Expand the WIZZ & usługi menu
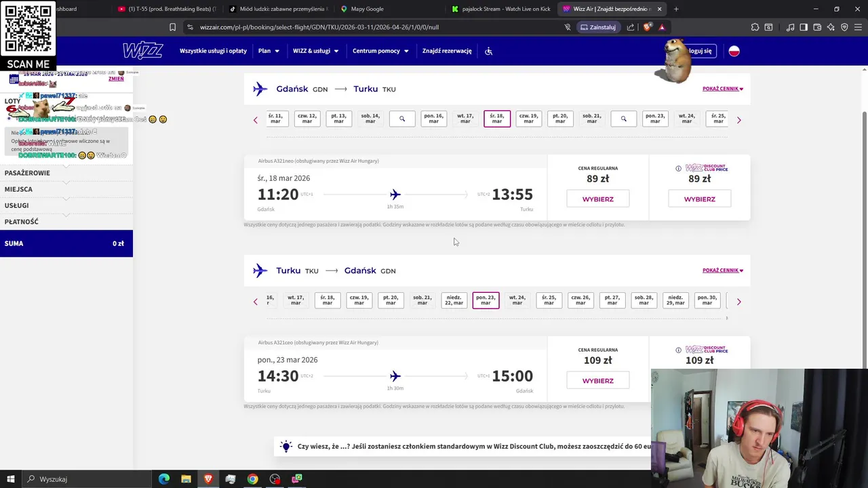 [315, 51]
